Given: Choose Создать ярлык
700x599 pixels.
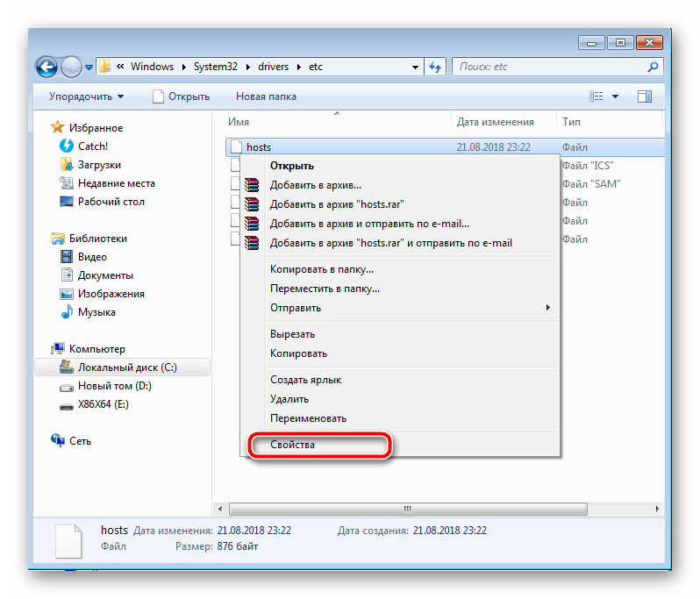Looking at the screenshot, I should (399, 380).
